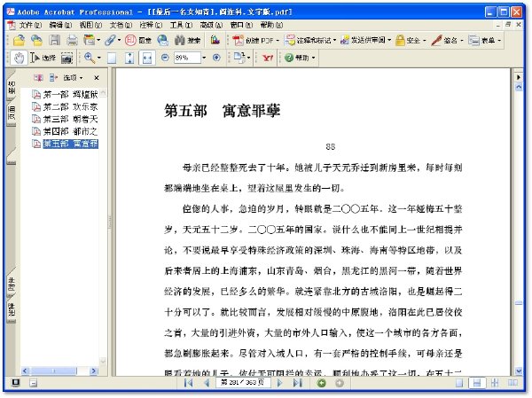532x398 pixels.
Task: Jump to the first page
Action: (189, 383)
